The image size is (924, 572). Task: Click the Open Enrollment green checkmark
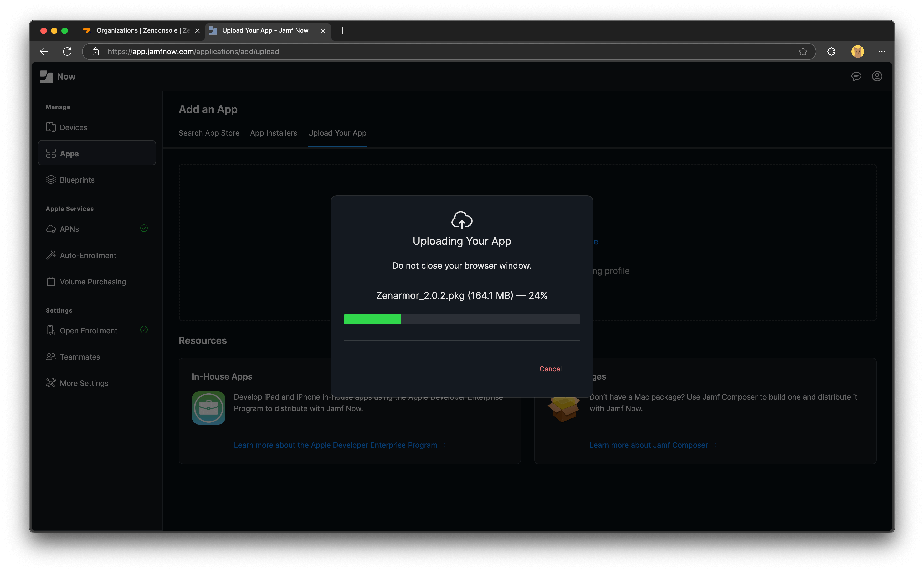coord(144,330)
